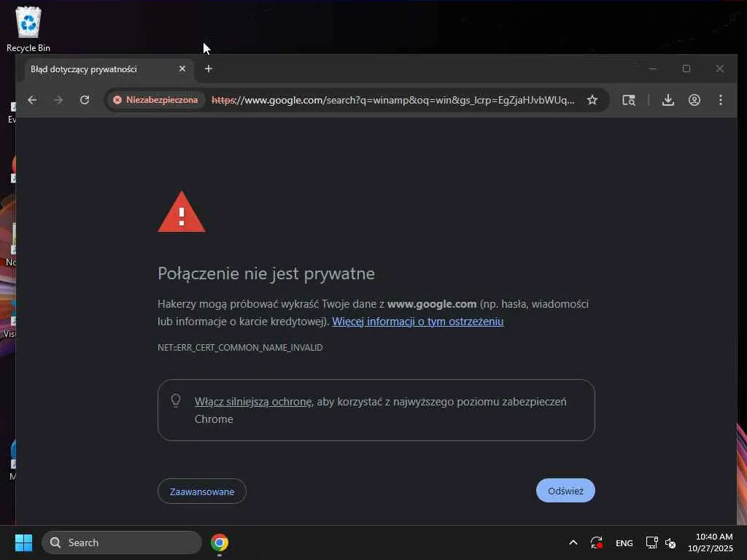Click the Chrome icon in the taskbar
The height and width of the screenshot is (560, 747).
click(220, 542)
